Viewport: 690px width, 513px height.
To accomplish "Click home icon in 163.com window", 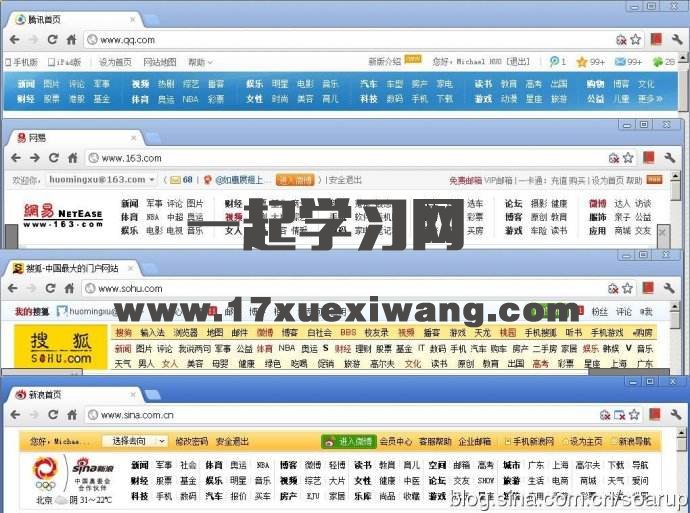I will [x=73, y=158].
